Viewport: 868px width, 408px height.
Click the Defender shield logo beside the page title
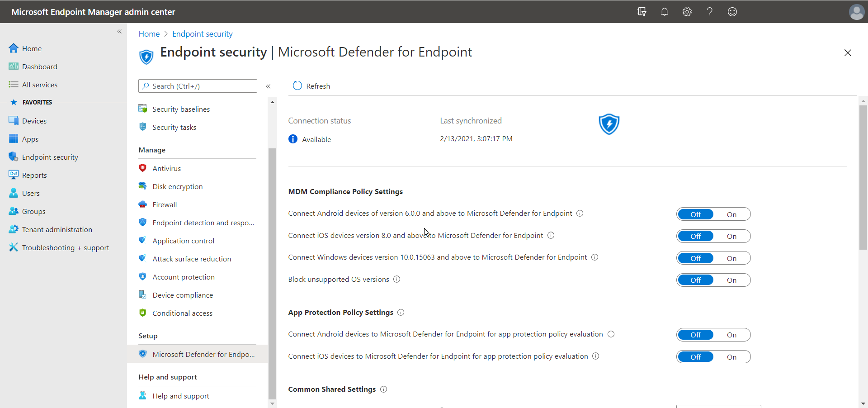click(x=146, y=57)
